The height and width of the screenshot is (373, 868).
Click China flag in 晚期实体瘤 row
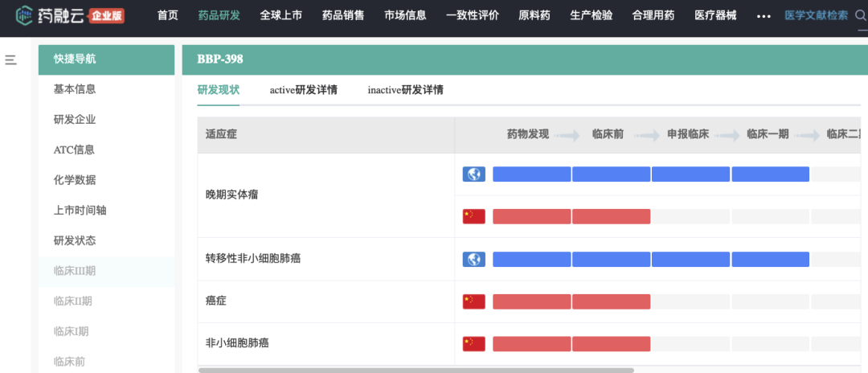pyautogui.click(x=473, y=216)
